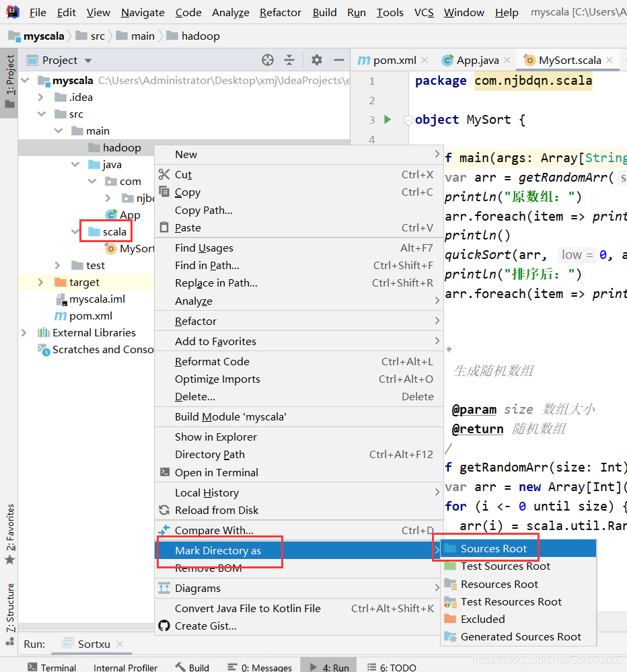Collapse the src folder
627x672 pixels.
[x=42, y=114]
